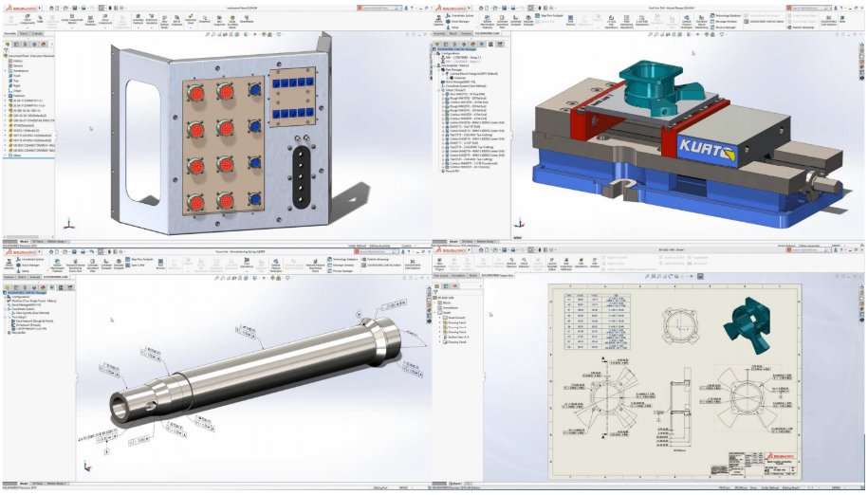Screen dimensions: 868x495
Task: Expand the Mates folder in the assembly tree
Action: (5, 156)
